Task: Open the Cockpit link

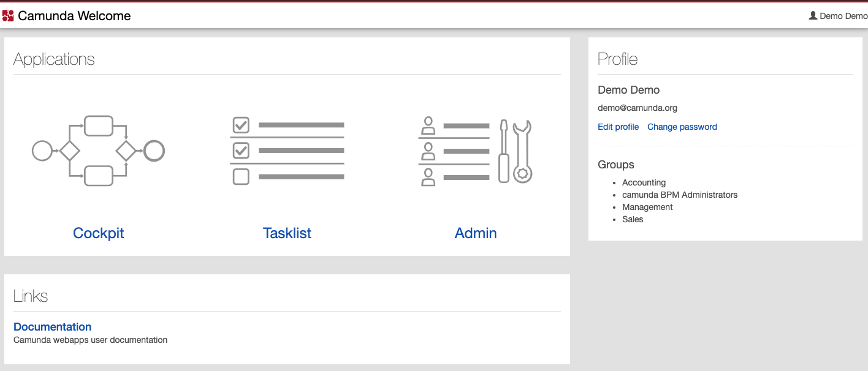Action: [x=98, y=233]
